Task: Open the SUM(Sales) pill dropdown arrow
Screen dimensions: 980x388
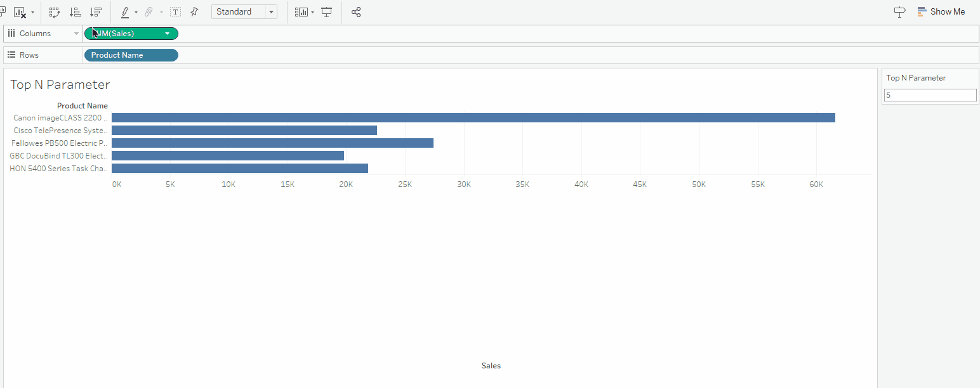Action: tap(168, 34)
